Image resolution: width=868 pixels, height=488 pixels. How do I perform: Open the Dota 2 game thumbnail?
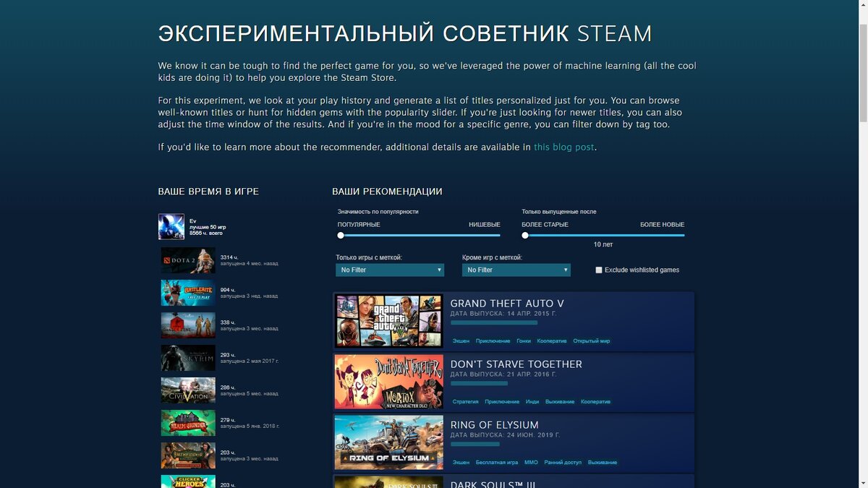(188, 261)
